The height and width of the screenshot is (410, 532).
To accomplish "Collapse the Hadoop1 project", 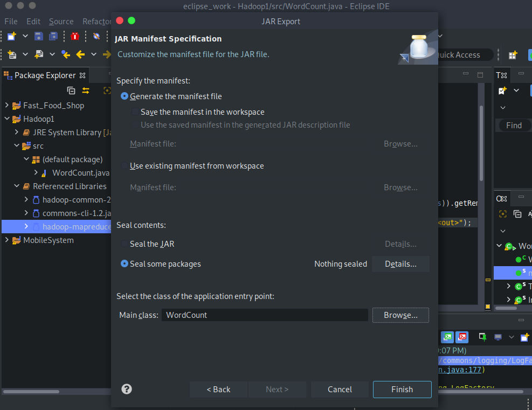I will pyautogui.click(x=7, y=119).
